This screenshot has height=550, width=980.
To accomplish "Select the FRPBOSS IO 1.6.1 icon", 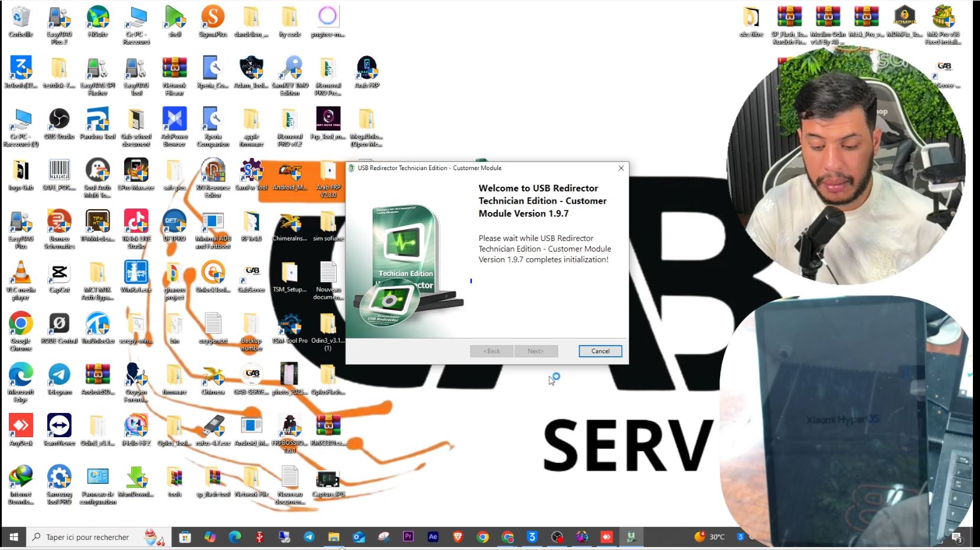I will pos(289,434).
